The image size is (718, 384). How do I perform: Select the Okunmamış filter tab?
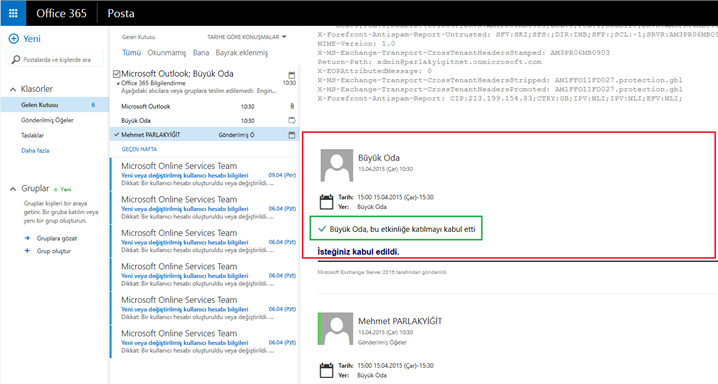point(167,53)
